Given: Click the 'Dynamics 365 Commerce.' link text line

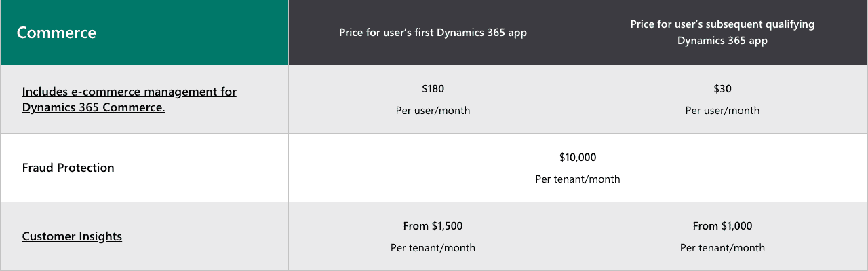Looking at the screenshot, I should (94, 107).
